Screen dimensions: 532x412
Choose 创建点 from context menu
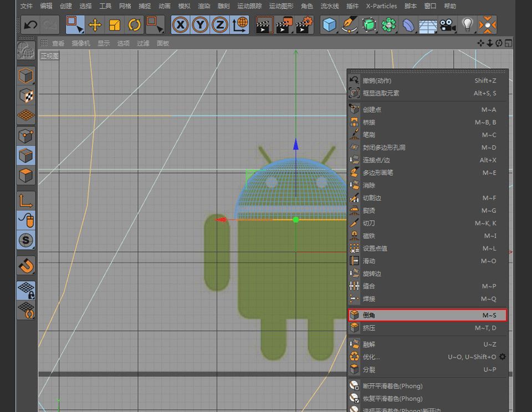click(427, 110)
